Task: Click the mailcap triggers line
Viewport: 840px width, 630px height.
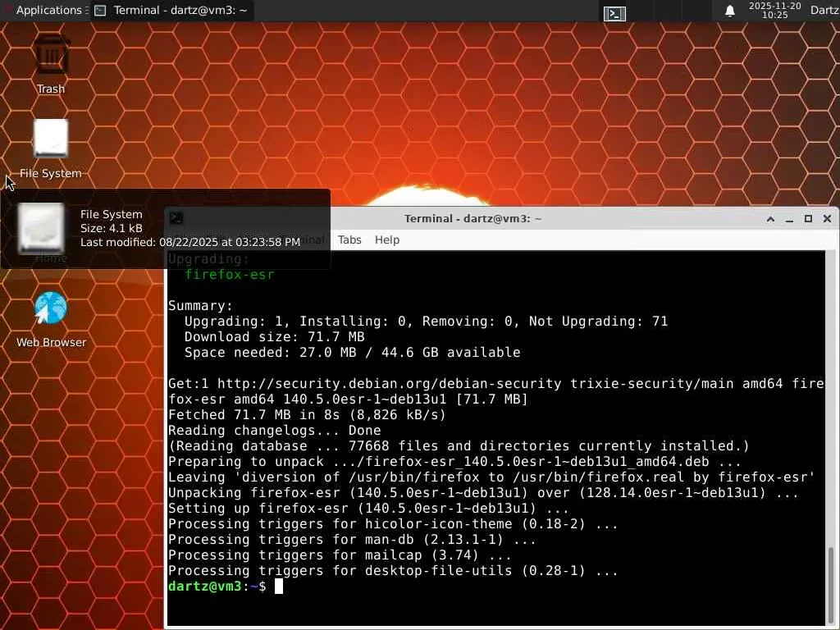Action: (340, 555)
